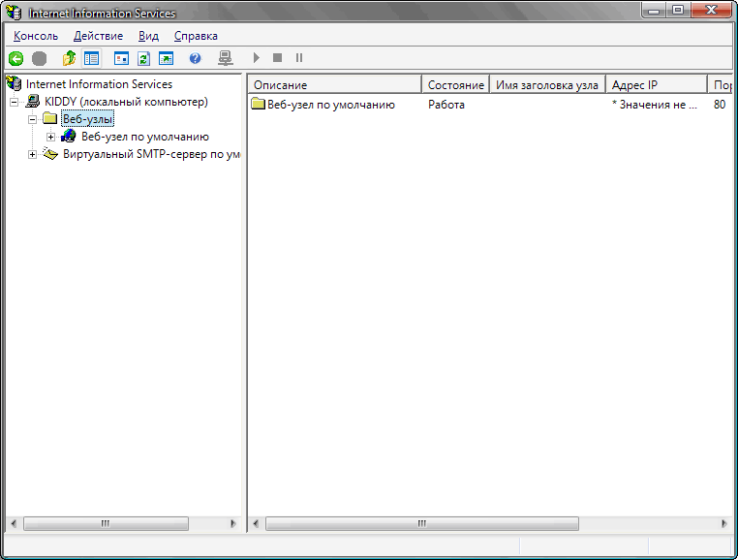
Task: Start the item with the play button
Action: tap(256, 58)
